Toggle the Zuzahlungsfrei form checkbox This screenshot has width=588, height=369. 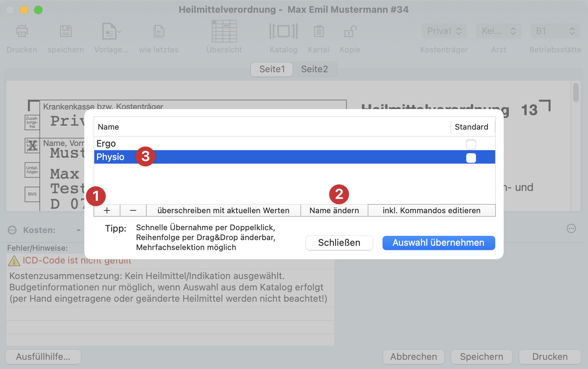pos(32,122)
